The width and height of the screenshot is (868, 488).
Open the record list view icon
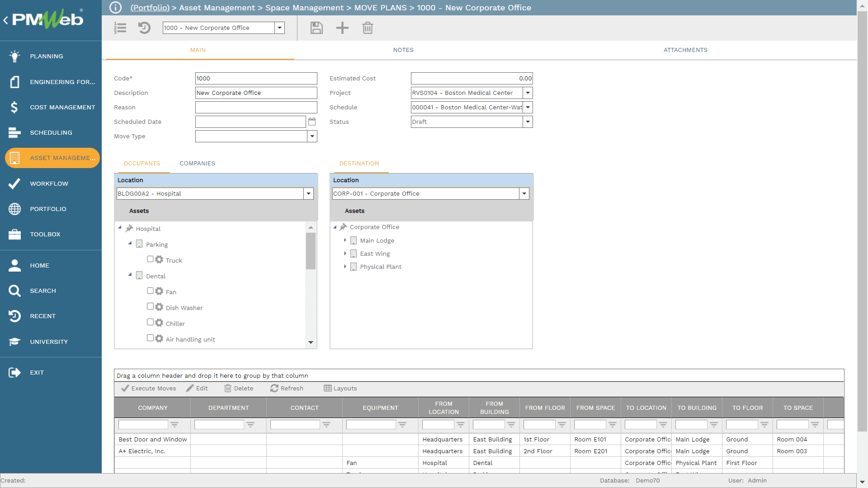[x=120, y=28]
